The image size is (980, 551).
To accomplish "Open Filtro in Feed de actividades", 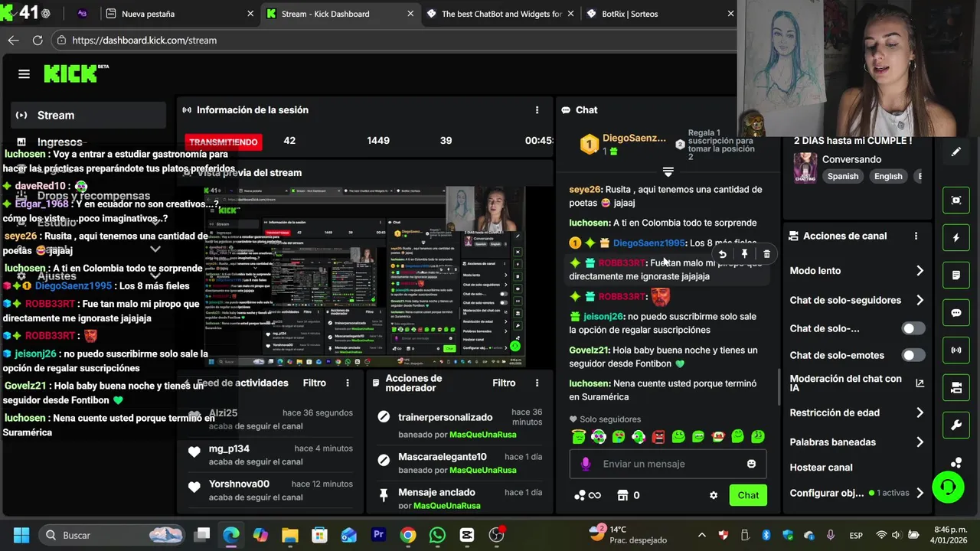I will (x=315, y=383).
